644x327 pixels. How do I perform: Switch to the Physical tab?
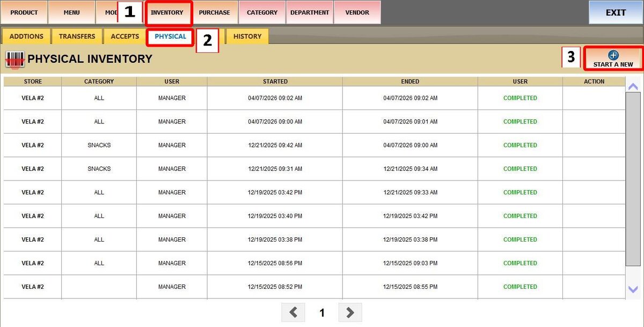coord(170,37)
